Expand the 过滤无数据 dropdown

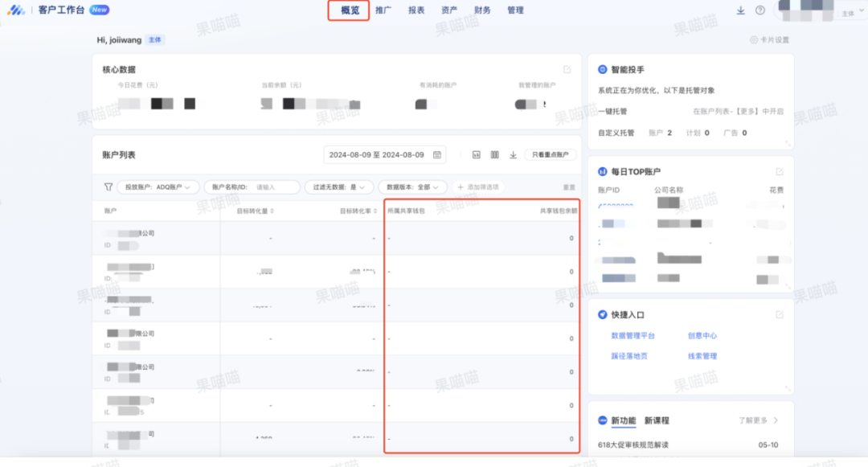point(338,186)
